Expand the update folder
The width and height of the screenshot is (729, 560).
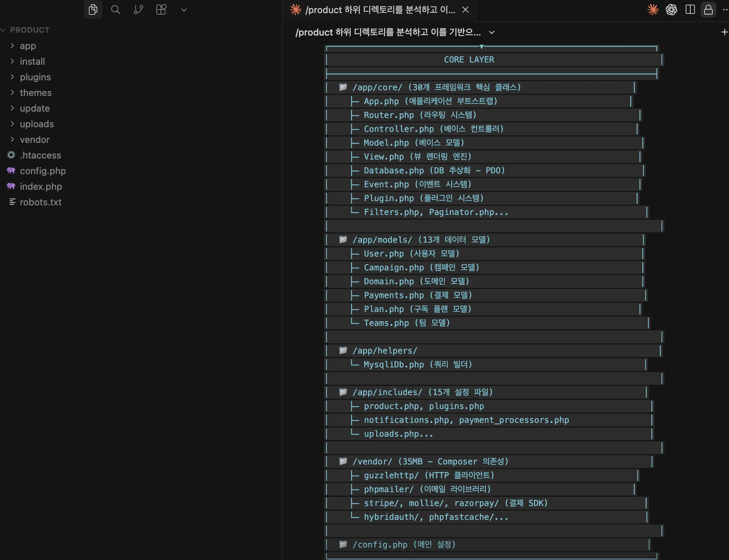point(34,108)
